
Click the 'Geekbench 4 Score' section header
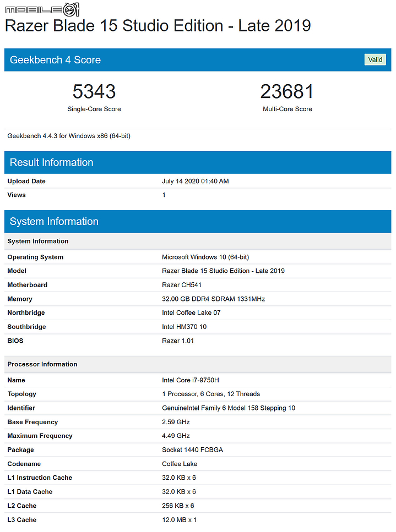point(198,60)
